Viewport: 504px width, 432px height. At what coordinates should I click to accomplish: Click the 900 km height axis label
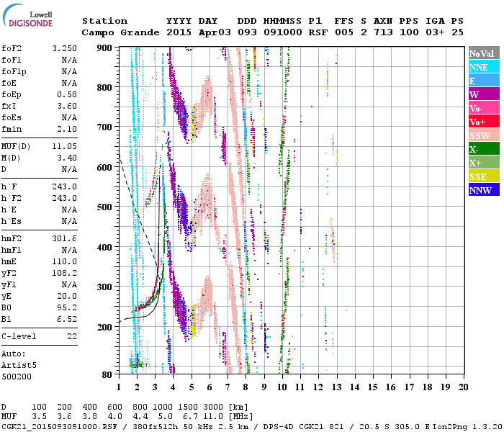pos(104,48)
